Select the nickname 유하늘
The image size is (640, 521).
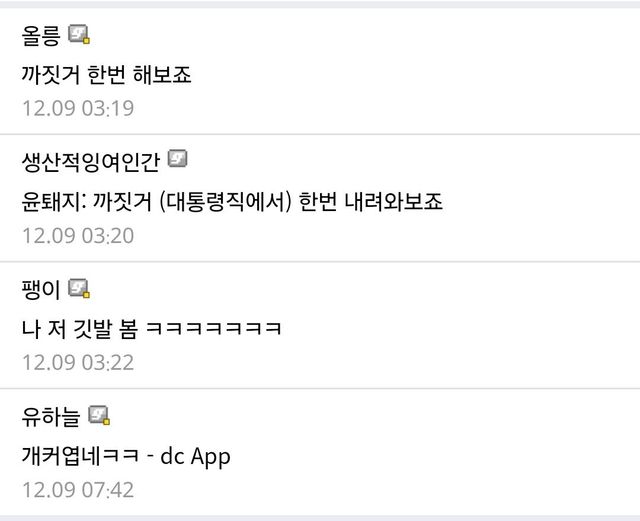click(x=51, y=417)
